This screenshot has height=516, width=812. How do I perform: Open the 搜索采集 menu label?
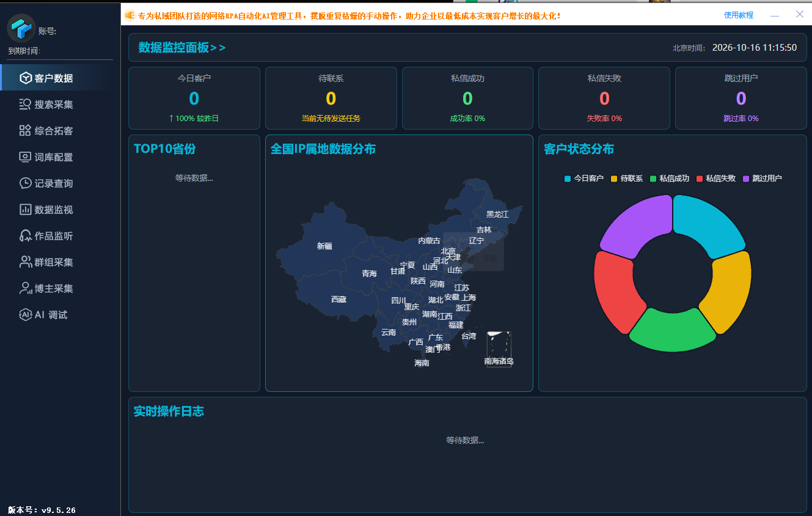pos(54,105)
